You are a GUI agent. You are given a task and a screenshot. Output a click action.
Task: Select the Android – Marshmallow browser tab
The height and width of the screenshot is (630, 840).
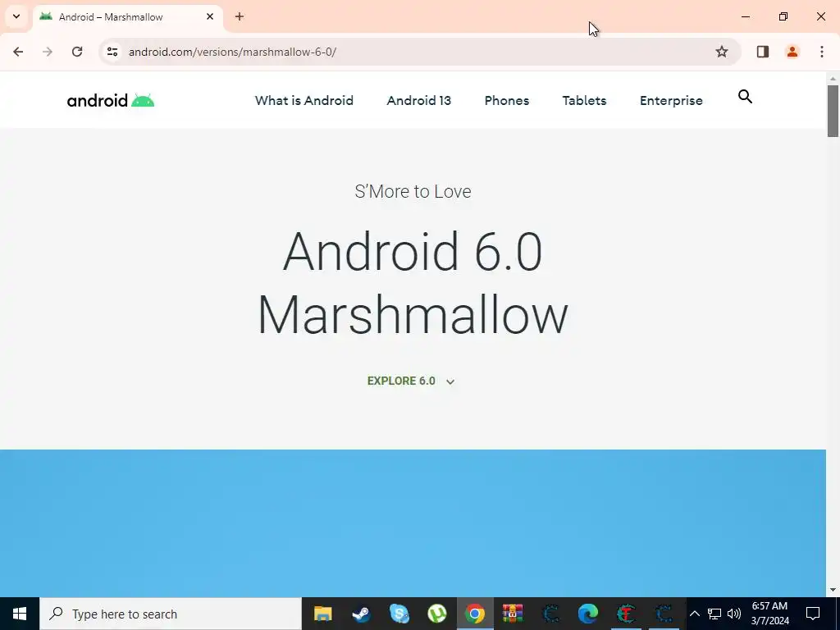click(x=128, y=16)
